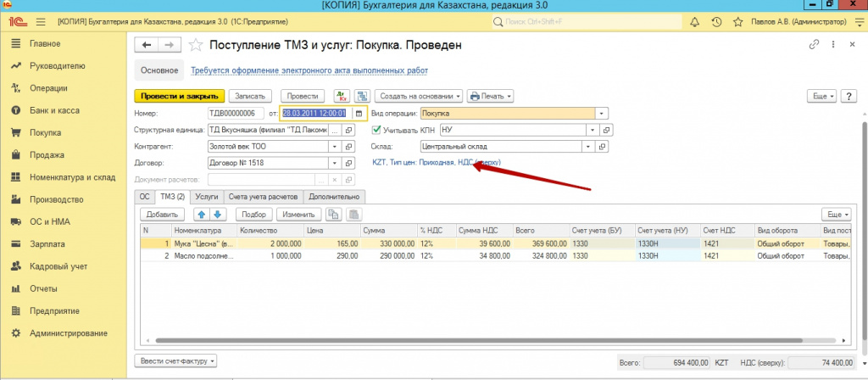Toggle Учитывать КПН checkbox
The width and height of the screenshot is (868, 380).
tap(377, 130)
